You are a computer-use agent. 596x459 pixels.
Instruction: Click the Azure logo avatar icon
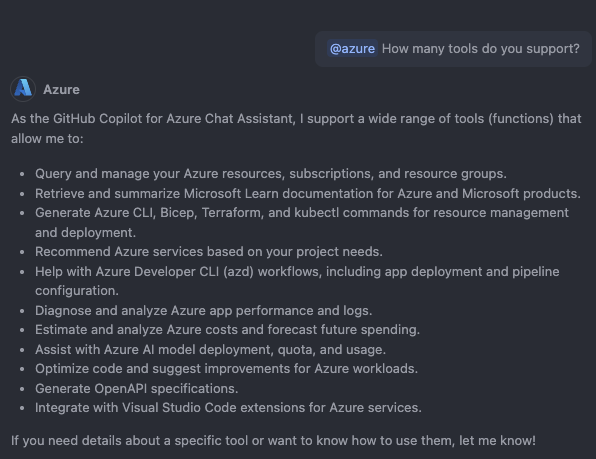point(23,89)
